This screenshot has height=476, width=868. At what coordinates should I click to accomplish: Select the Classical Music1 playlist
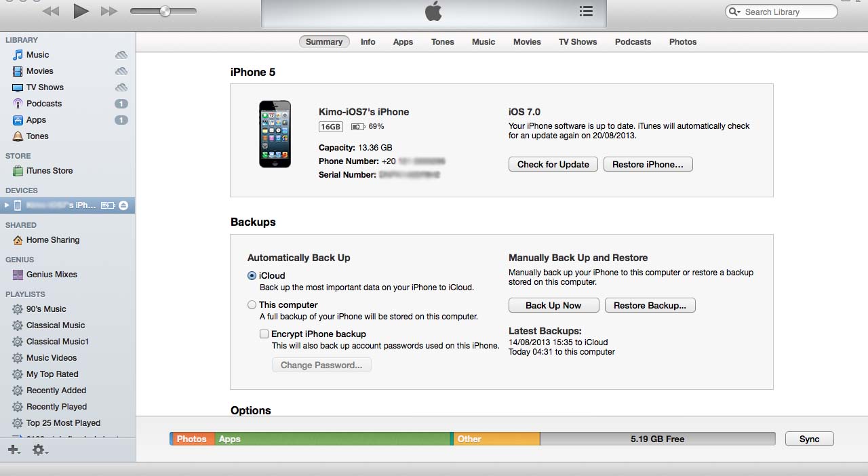click(x=58, y=342)
